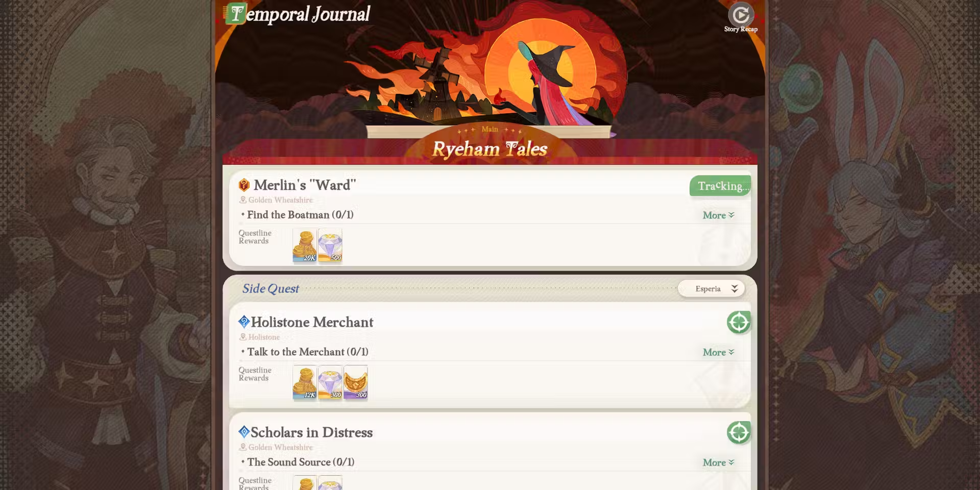Click the 12K gold reward in Holistone Merchant
Image resolution: width=980 pixels, height=490 pixels.
(x=305, y=382)
